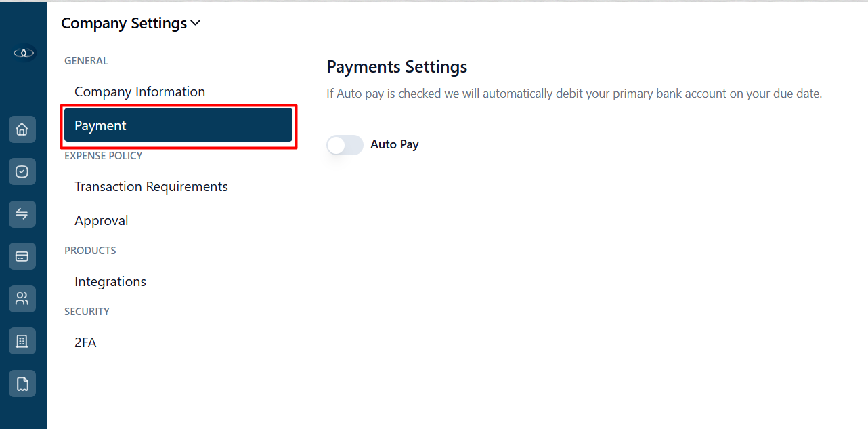Click the infinity logo at top of sidebar
This screenshot has width=868, height=429.
coord(24,53)
